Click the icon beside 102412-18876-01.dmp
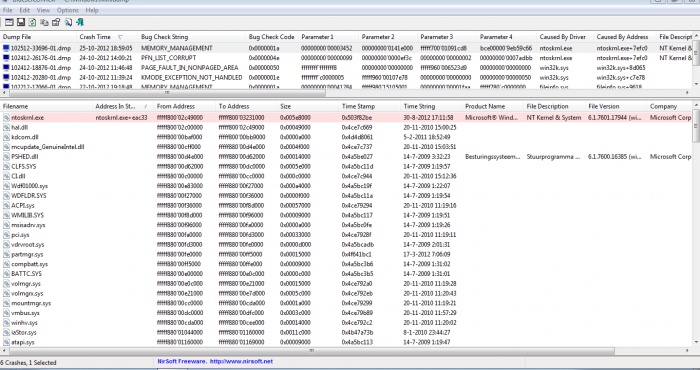This screenshot has width=700, height=370. pyautogui.click(x=6, y=68)
